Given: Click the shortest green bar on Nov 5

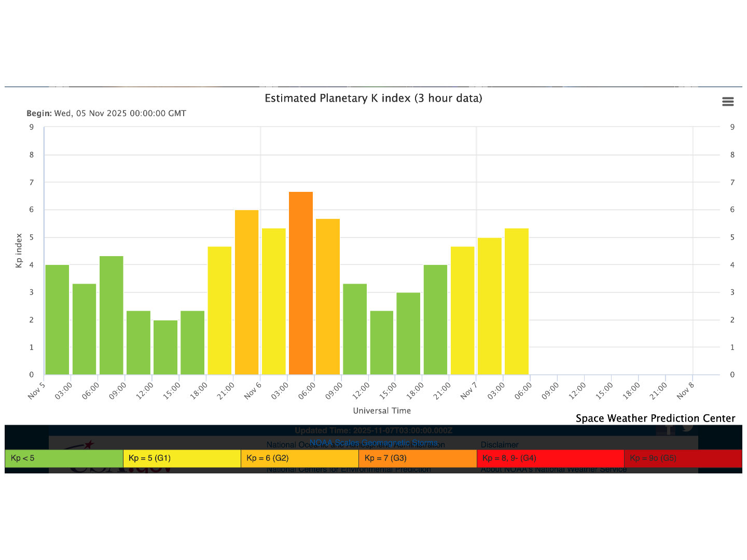Looking at the screenshot, I should (x=165, y=347).
